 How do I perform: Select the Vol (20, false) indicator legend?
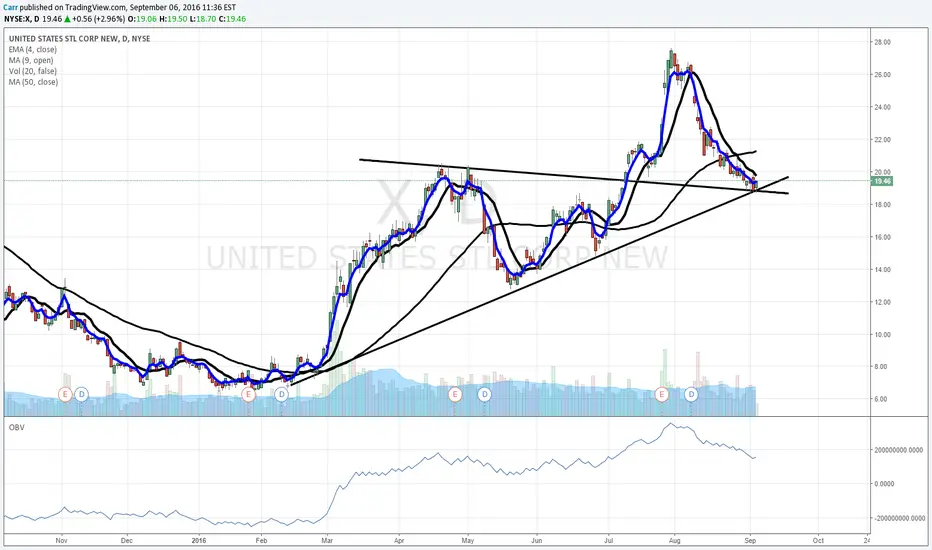coord(33,71)
